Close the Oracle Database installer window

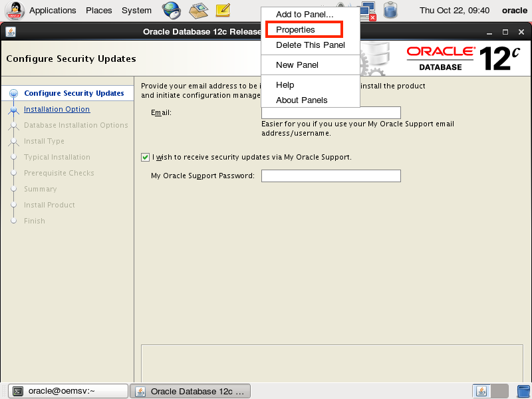click(x=521, y=32)
